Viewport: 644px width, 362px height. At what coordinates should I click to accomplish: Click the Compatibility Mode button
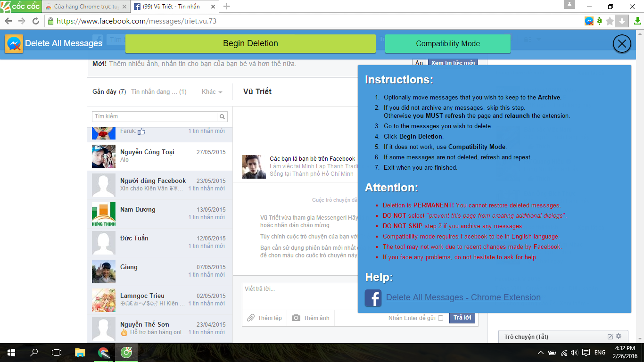448,43
